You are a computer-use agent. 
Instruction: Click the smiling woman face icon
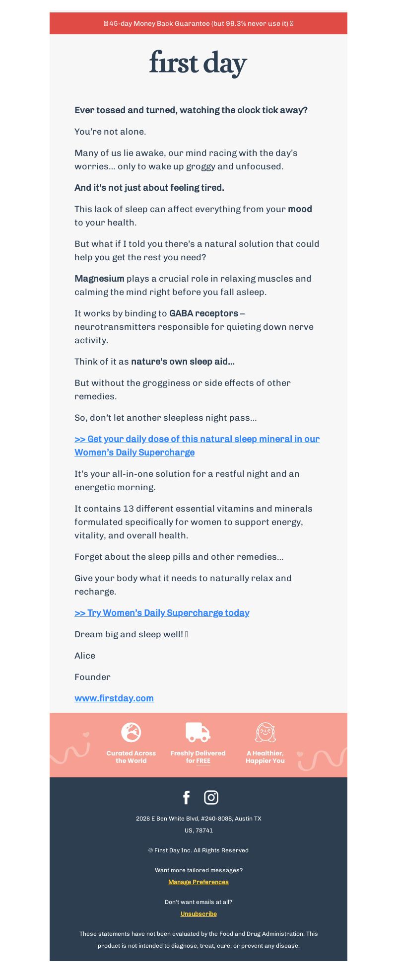click(265, 732)
